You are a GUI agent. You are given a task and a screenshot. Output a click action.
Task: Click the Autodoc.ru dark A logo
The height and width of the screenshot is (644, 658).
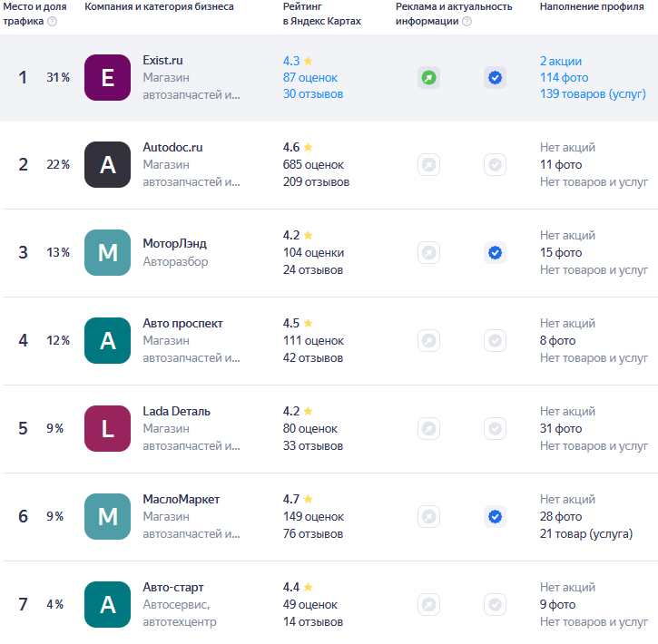click(107, 165)
